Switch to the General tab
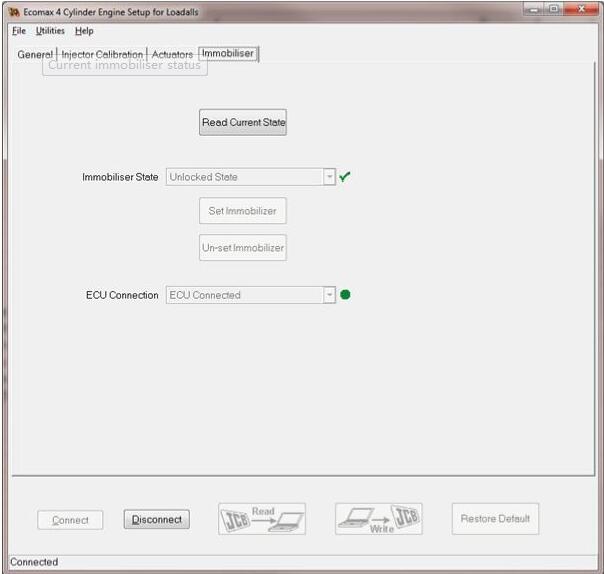The width and height of the screenshot is (604, 574). coord(35,54)
